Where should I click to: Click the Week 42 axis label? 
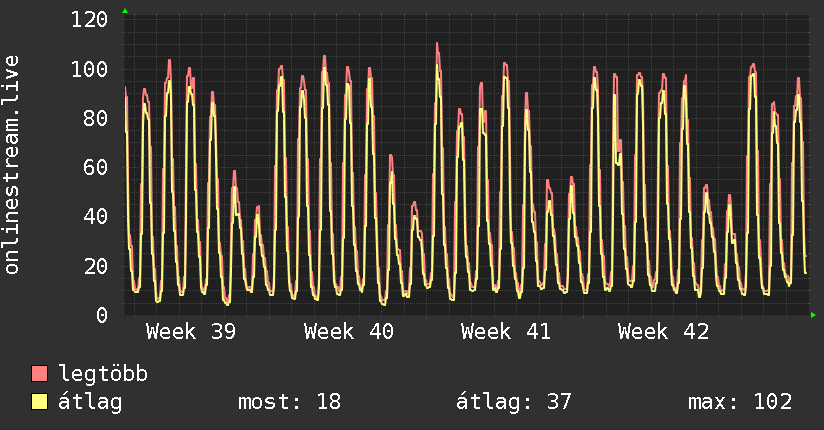point(663,332)
